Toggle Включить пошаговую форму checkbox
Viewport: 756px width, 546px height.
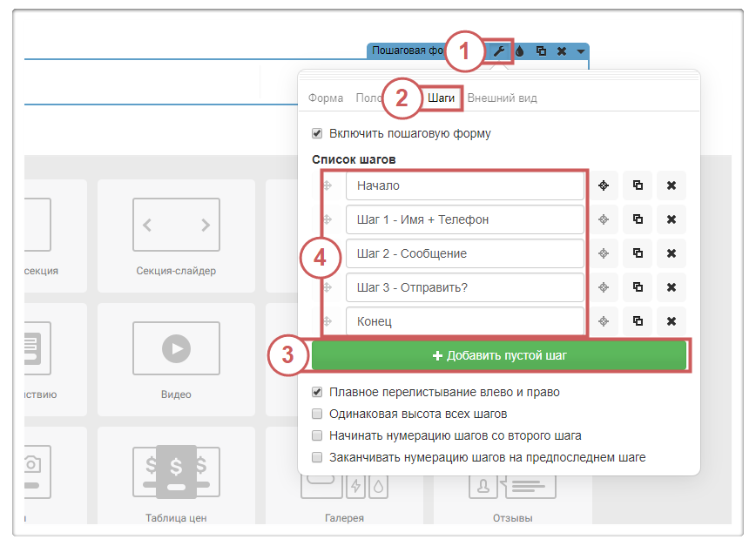[x=318, y=134]
